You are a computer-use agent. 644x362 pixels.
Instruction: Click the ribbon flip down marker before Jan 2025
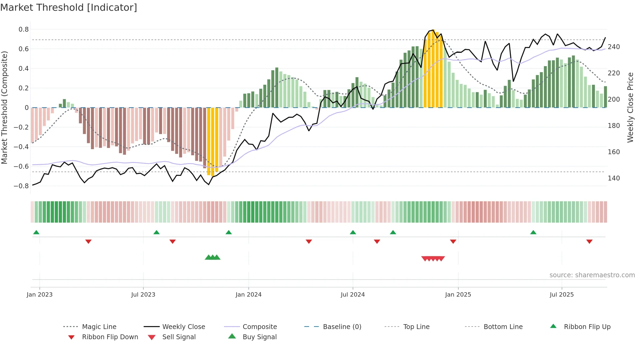[453, 242]
